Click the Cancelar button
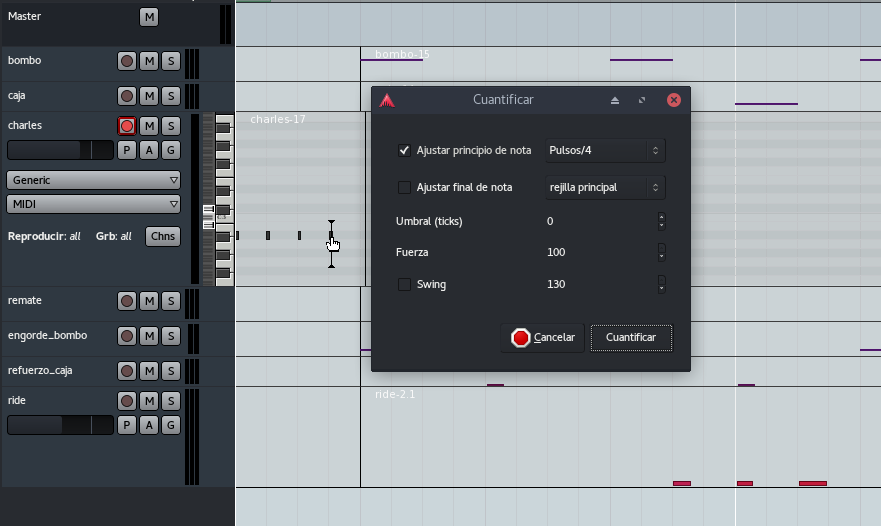The image size is (881, 526). 543,338
